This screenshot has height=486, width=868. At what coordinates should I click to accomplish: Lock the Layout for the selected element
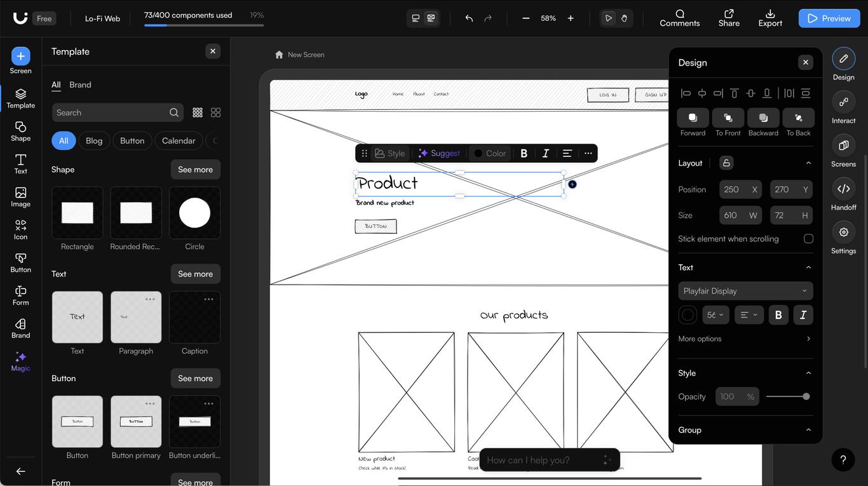(726, 163)
